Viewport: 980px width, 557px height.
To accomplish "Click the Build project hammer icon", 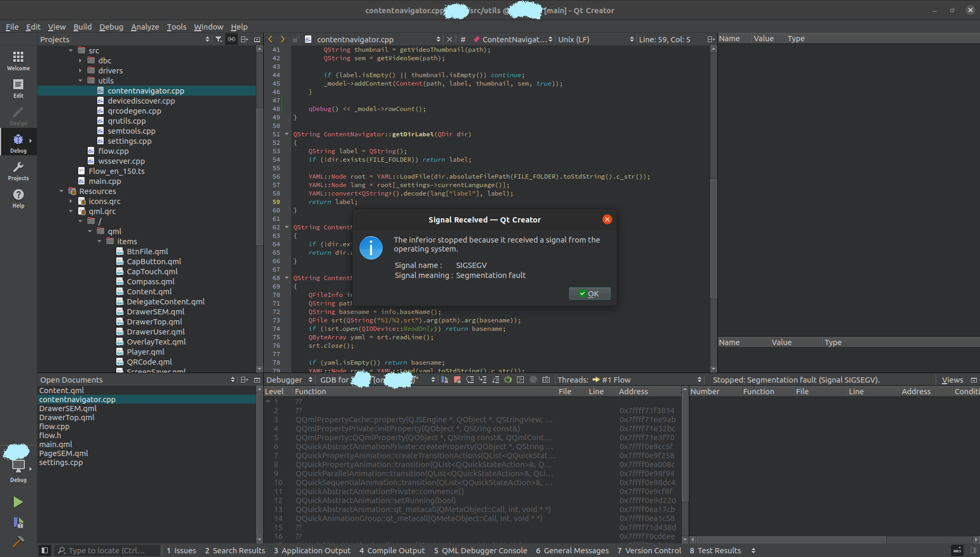I will coord(18,542).
